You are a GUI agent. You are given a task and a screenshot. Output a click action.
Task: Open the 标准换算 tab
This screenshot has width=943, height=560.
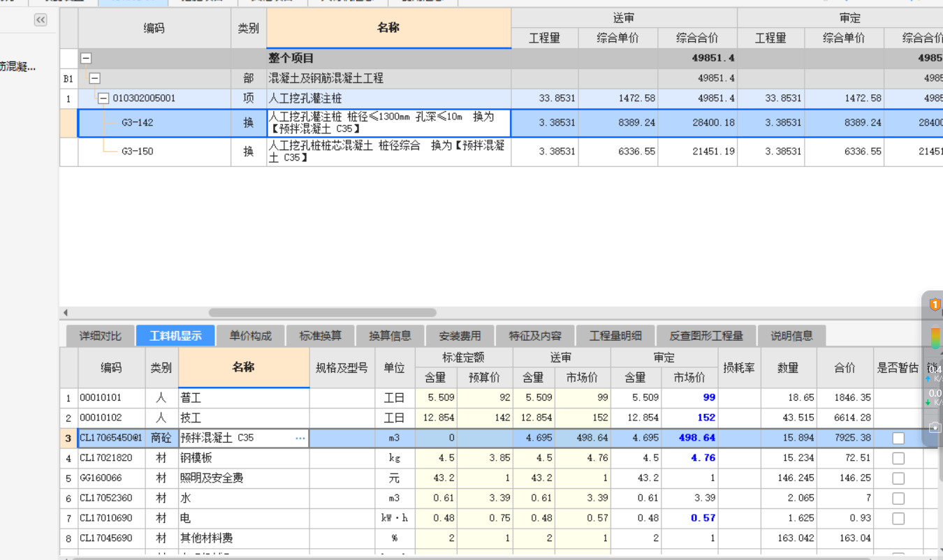point(321,336)
